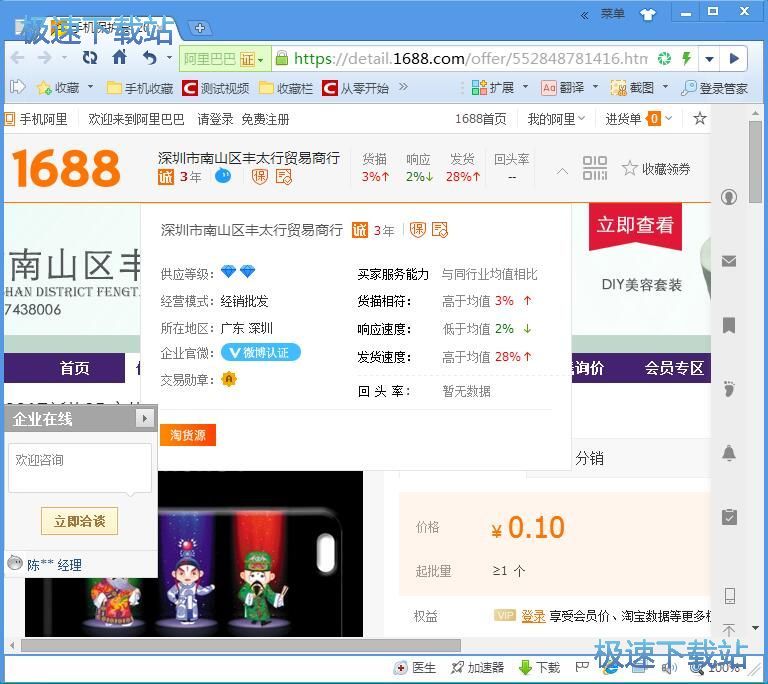The height and width of the screenshot is (684, 768).
Task: Expand the 截图 dropdown arrow
Action: [665, 87]
